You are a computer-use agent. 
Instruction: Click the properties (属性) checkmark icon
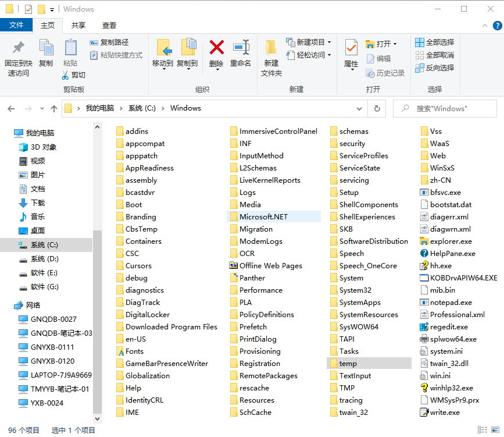point(351,48)
